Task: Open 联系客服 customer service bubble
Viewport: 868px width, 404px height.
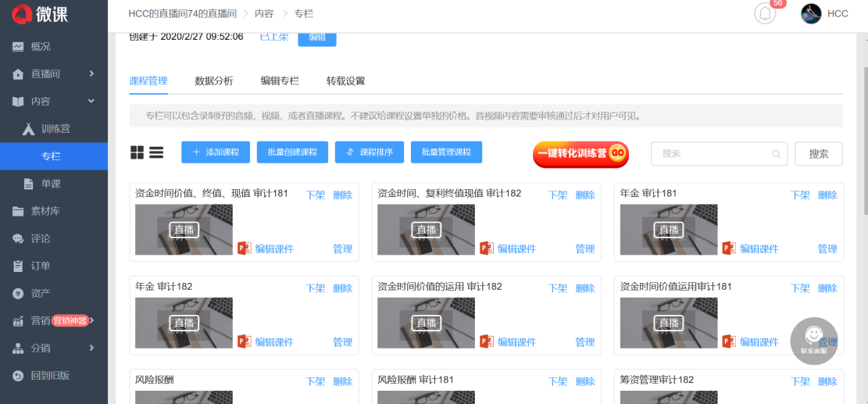Action: point(813,341)
